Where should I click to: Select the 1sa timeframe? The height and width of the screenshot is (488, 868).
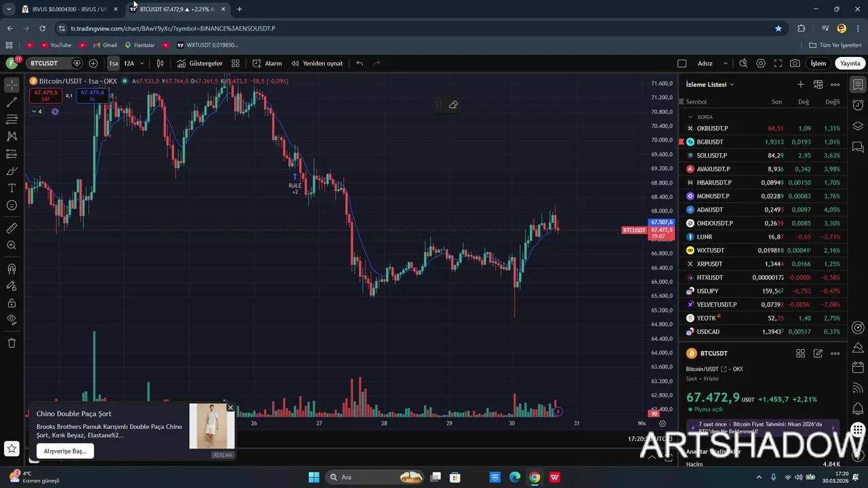(113, 63)
